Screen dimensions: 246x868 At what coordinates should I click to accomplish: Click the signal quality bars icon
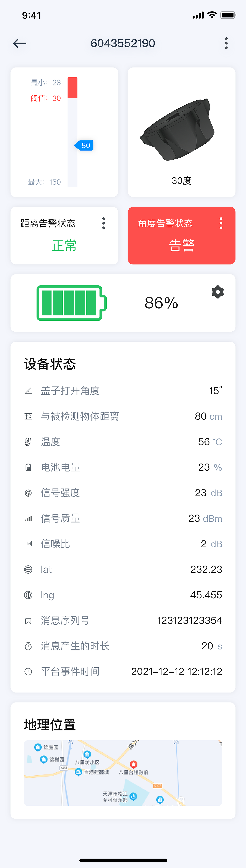28,518
